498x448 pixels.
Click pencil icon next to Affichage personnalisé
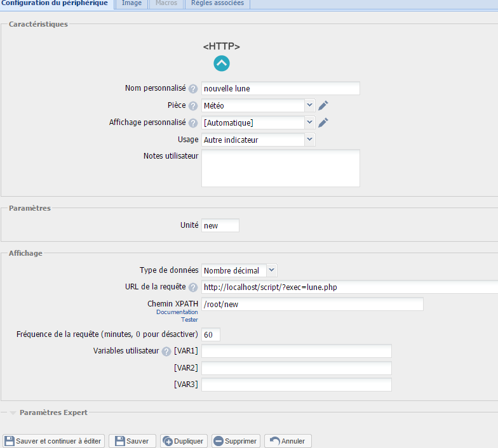pos(323,122)
